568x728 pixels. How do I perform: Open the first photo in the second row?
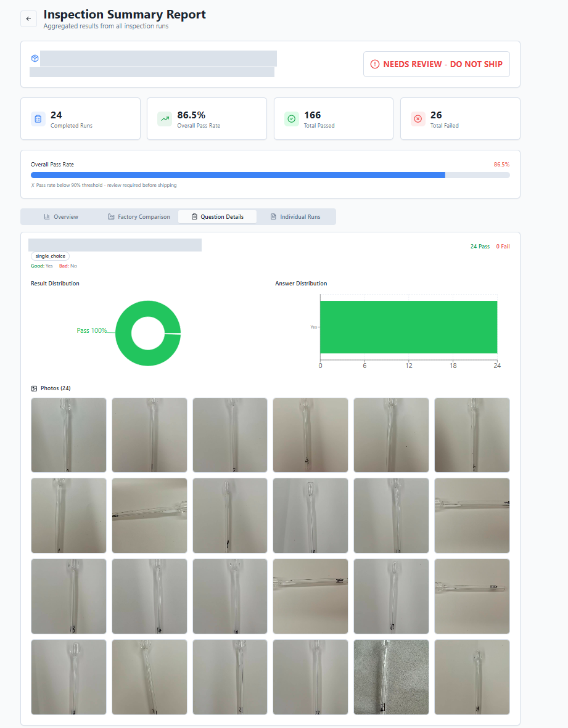[x=68, y=516]
